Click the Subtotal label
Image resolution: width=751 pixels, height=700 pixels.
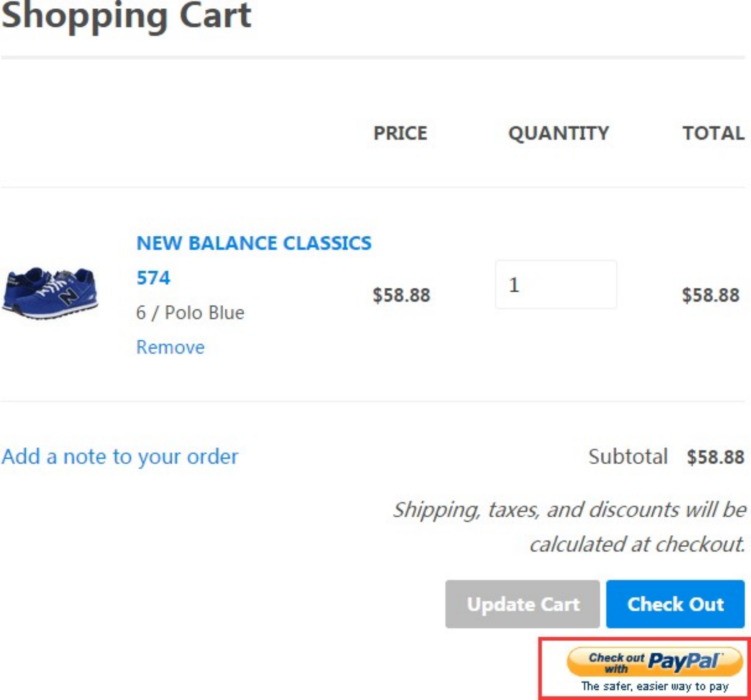click(x=627, y=456)
